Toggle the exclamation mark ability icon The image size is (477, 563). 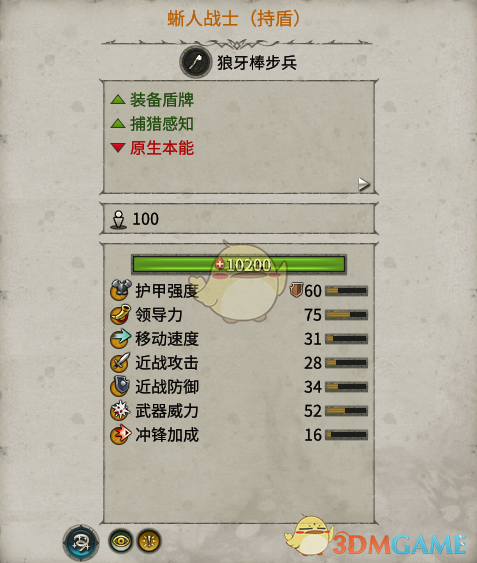[149, 540]
